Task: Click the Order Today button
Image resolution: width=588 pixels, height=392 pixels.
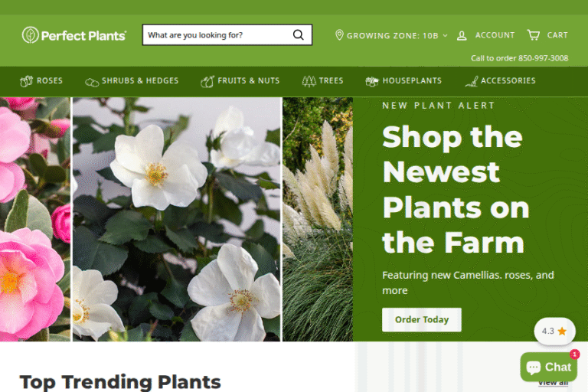Action: click(x=422, y=319)
